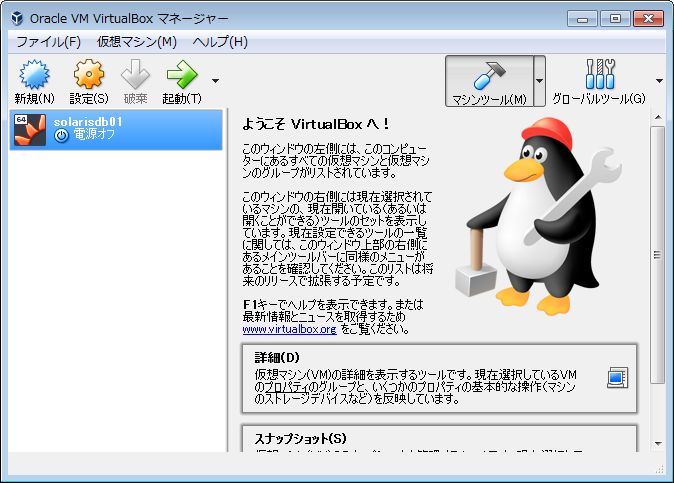The width and height of the screenshot is (674, 483).
Task: Start the VM with the 起動 green arrow
Action: coord(182,75)
